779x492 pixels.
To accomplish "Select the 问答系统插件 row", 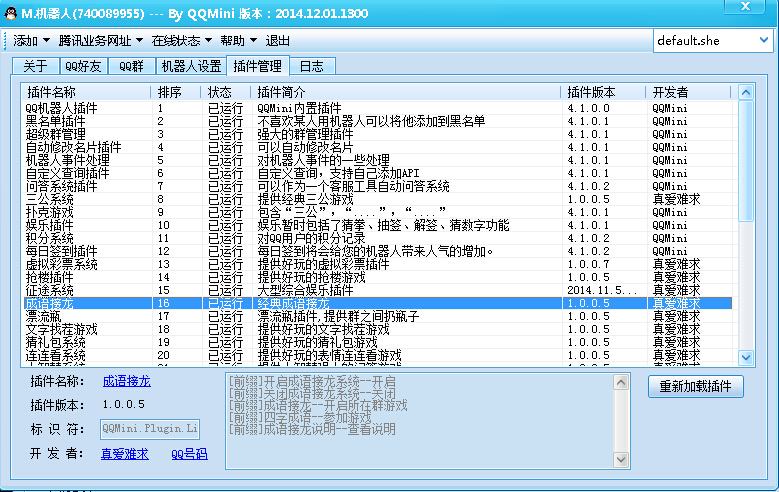I will pos(378,186).
